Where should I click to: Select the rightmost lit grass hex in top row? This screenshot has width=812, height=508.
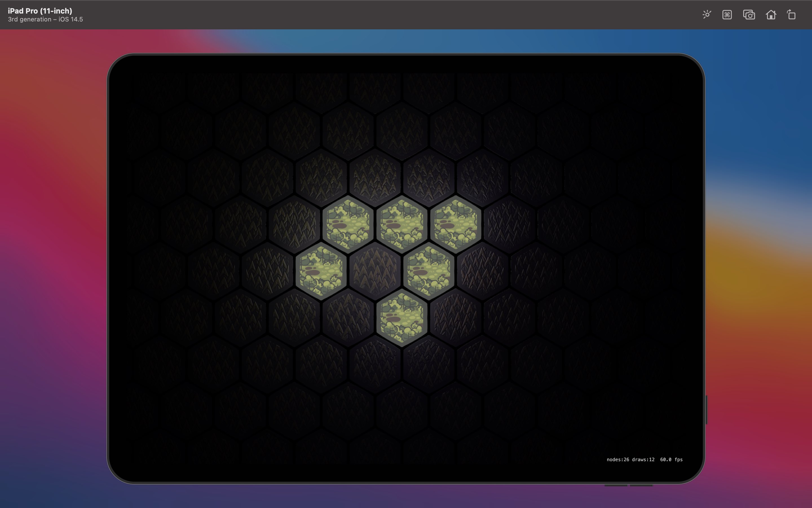tap(455, 224)
